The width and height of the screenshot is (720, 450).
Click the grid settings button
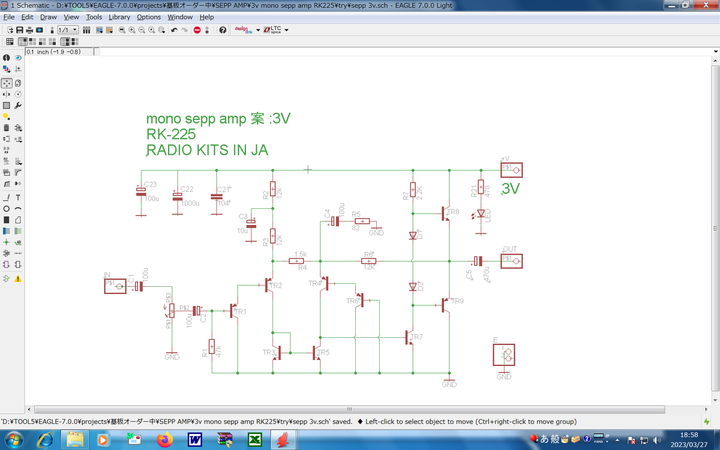pyautogui.click(x=10, y=42)
